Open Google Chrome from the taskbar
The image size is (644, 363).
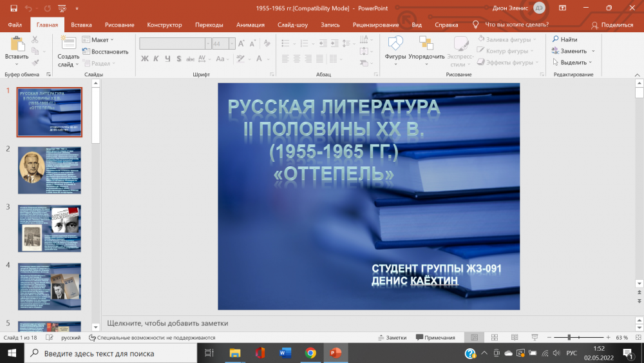[310, 353]
